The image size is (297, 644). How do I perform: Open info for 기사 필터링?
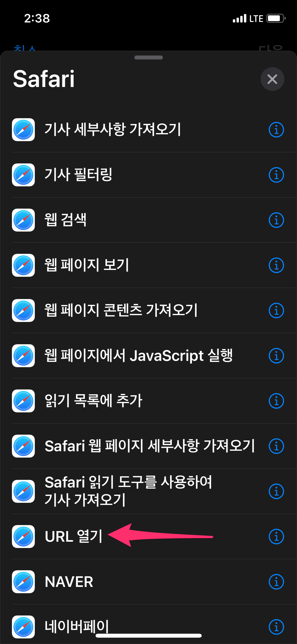(276, 175)
